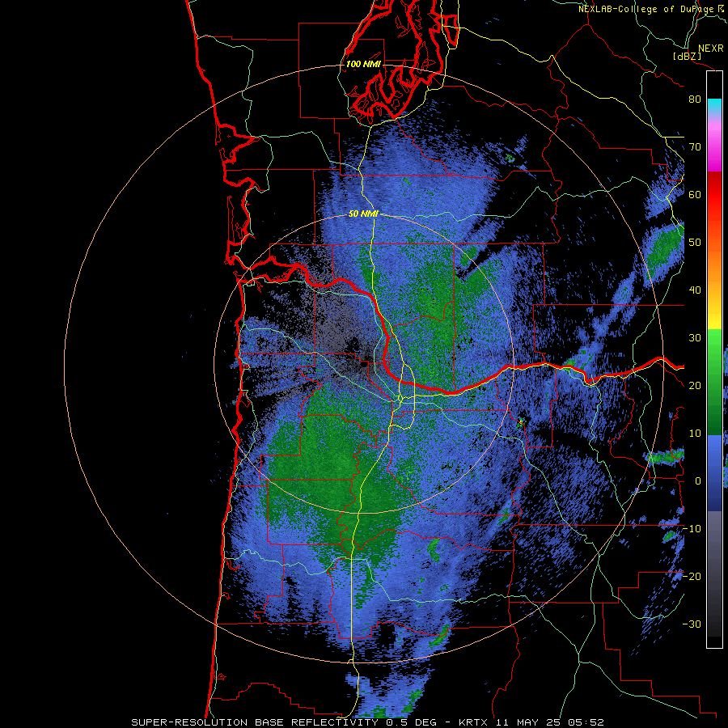Click the blue band of the reflectivity color bar
The image size is (728, 728).
tap(714, 473)
